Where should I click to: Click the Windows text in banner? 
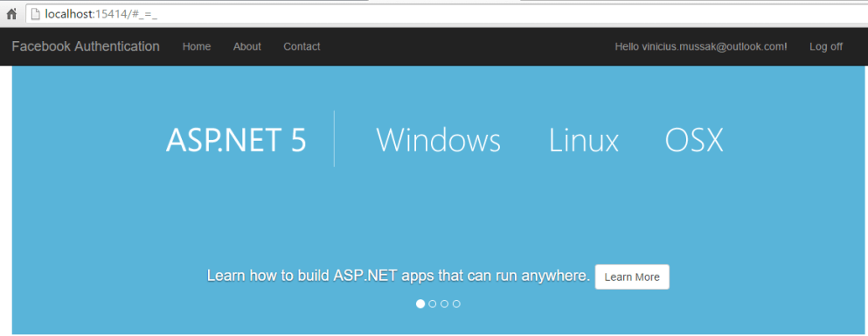tap(439, 140)
